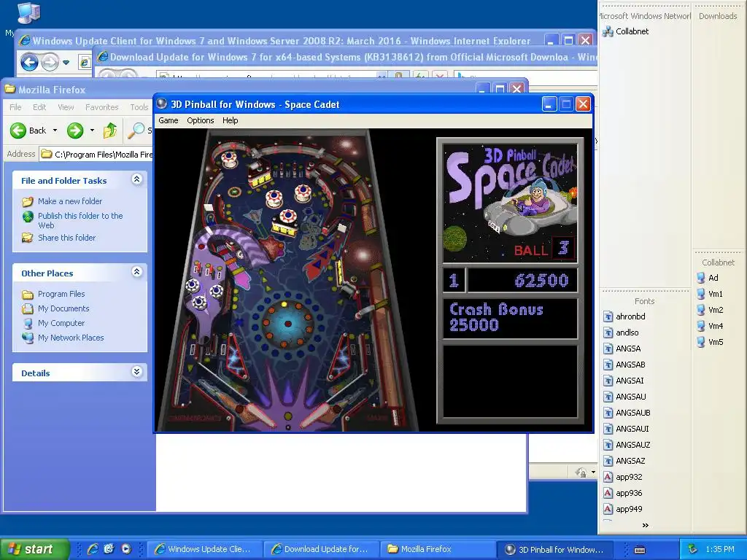The width and height of the screenshot is (747, 560).
Task: Open Program Files in Other Places
Action: coord(61,294)
